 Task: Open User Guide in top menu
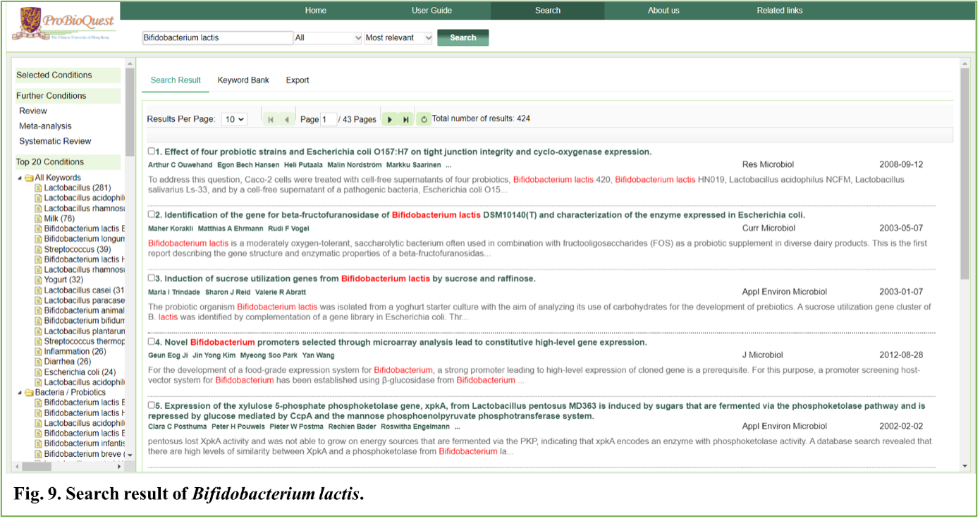point(431,11)
